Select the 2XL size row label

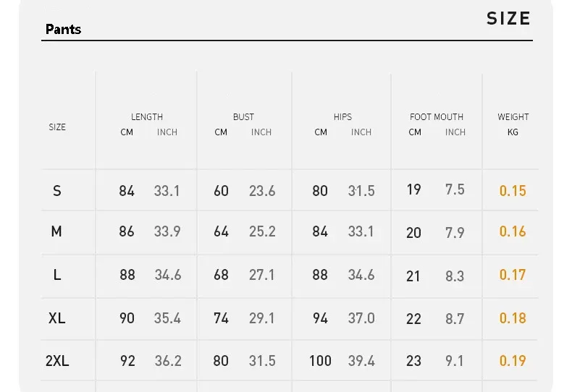(x=57, y=361)
